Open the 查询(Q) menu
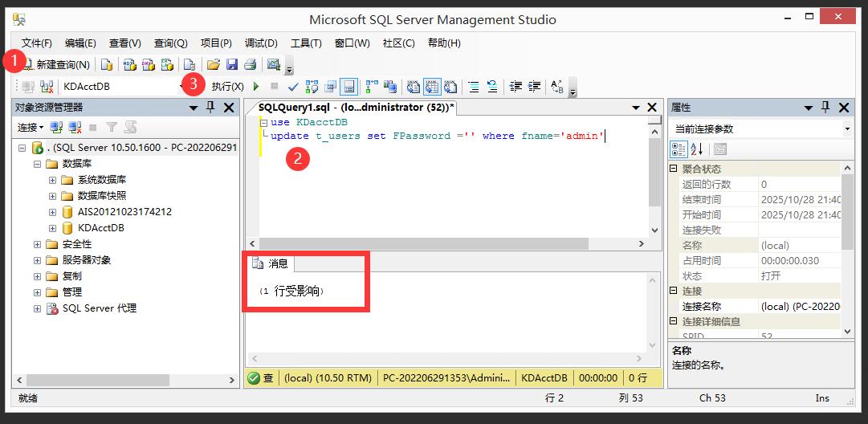The image size is (868, 424). (170, 43)
